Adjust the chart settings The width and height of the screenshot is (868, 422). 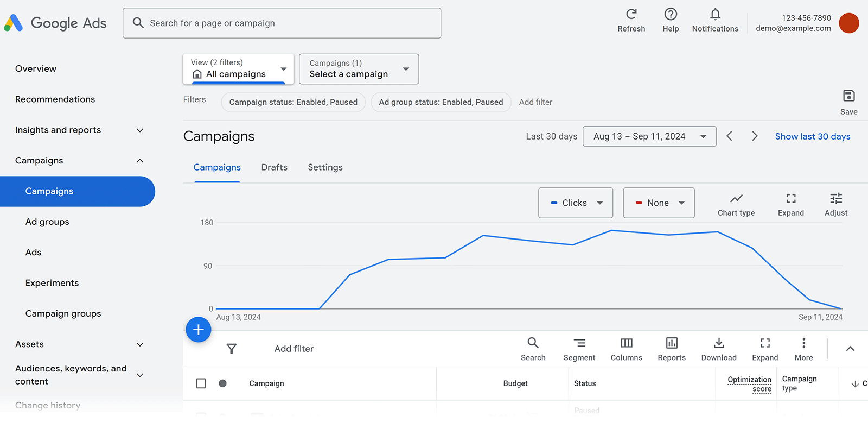(x=836, y=204)
